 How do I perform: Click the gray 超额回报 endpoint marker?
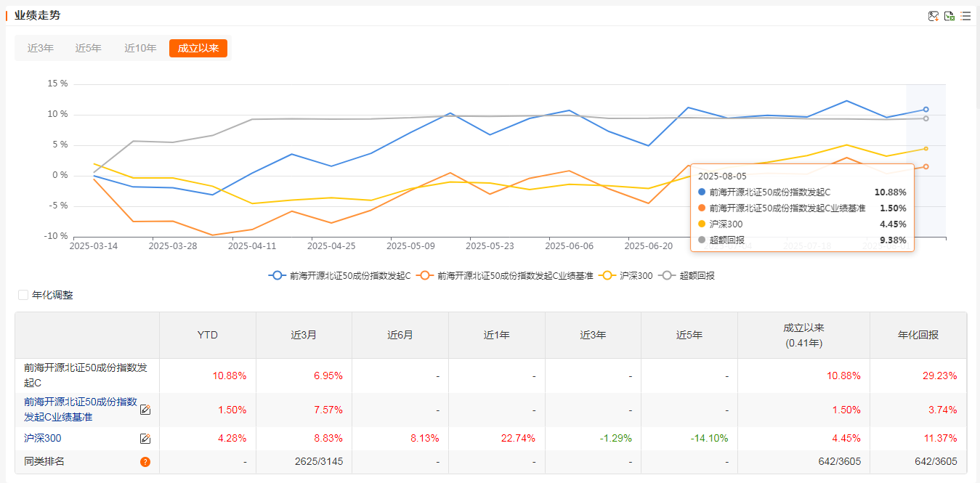926,118
